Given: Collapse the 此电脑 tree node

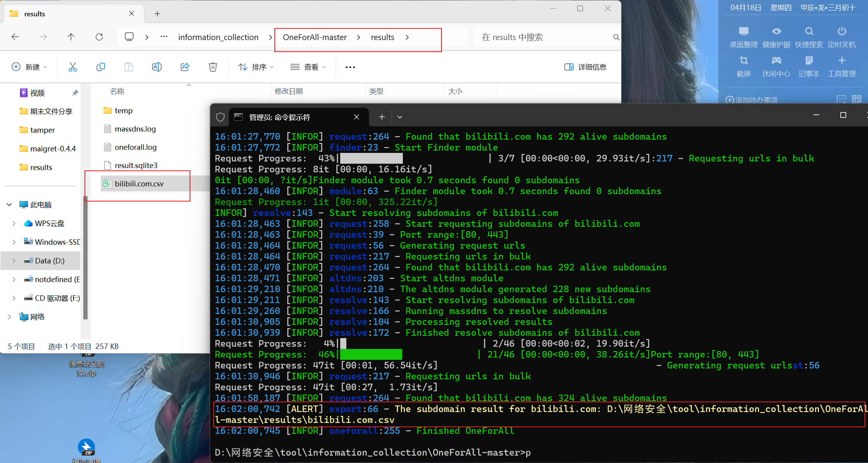Looking at the screenshot, I should coord(9,205).
